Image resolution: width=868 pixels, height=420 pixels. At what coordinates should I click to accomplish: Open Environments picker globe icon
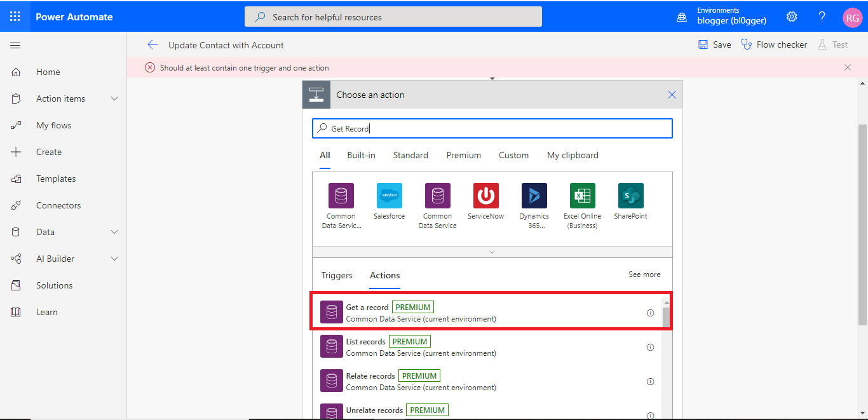click(x=682, y=17)
